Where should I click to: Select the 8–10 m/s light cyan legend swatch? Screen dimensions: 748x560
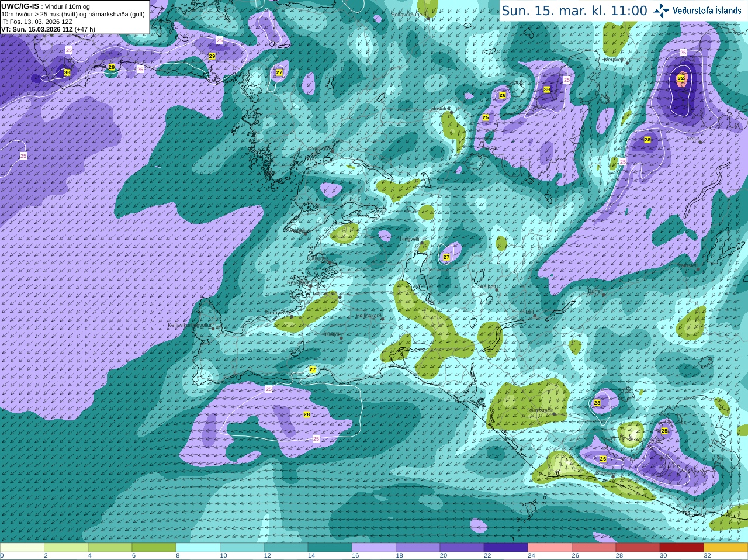click(198, 547)
